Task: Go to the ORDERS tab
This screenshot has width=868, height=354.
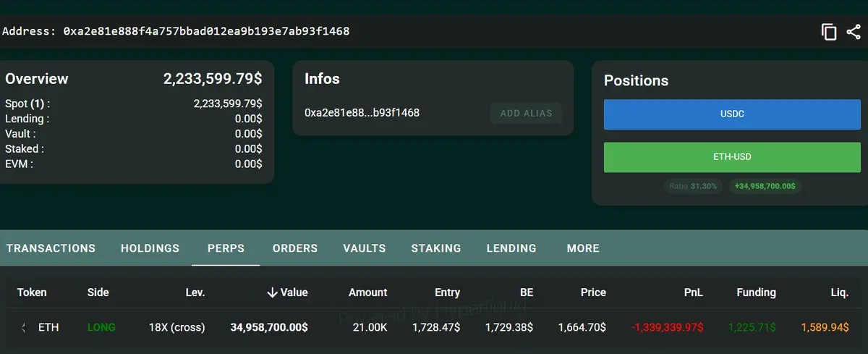Action: 295,248
